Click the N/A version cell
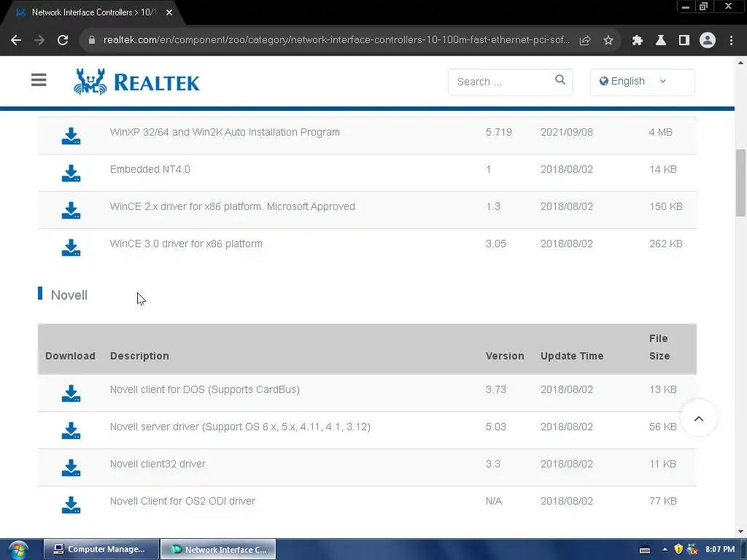This screenshot has width=747, height=560. click(x=494, y=501)
